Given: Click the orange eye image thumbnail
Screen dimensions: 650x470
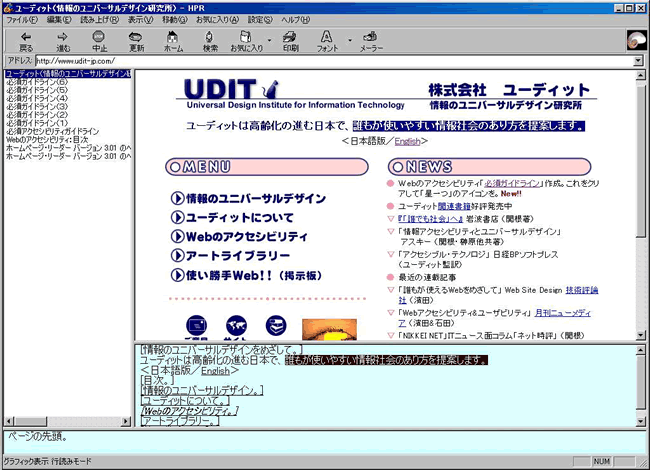Looking at the screenshot, I should 329,329.
